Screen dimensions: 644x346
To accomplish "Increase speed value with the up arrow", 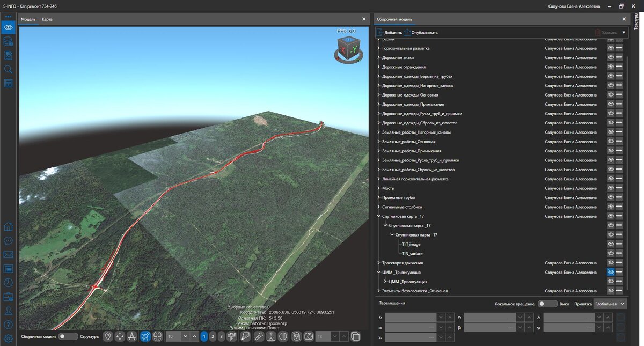I will click(x=194, y=336).
